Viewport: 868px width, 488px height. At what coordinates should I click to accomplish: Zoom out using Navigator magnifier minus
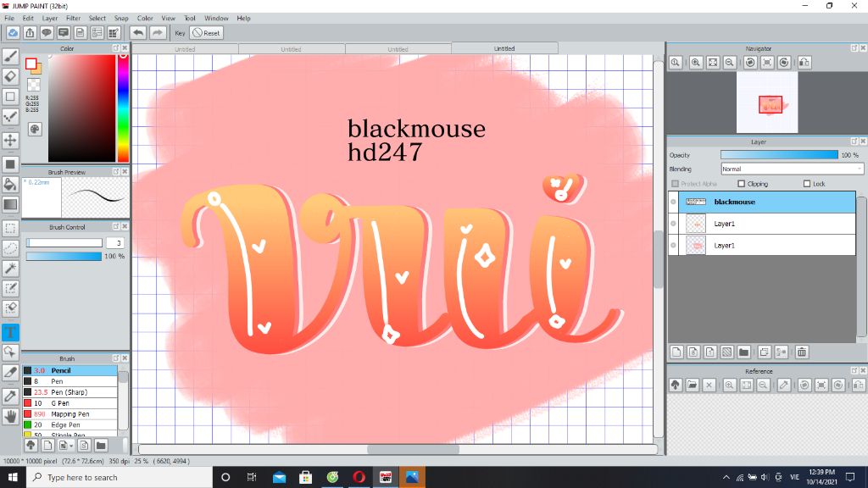tap(730, 63)
